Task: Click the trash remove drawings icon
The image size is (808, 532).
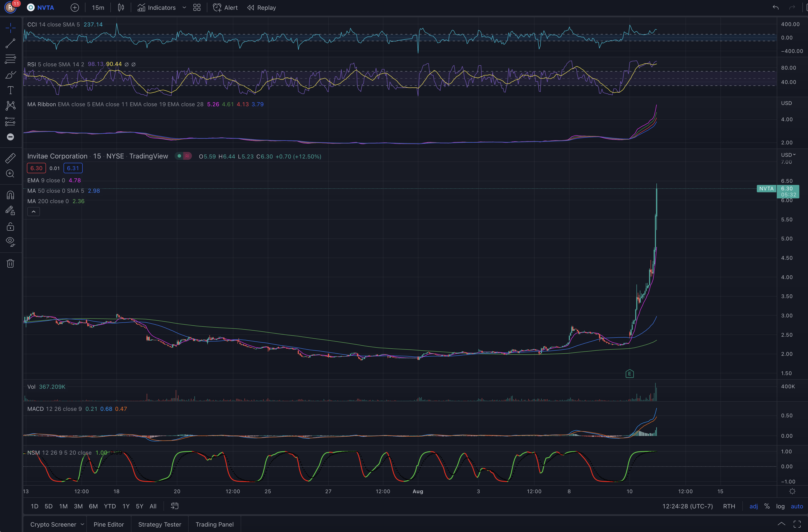Action: 11,264
